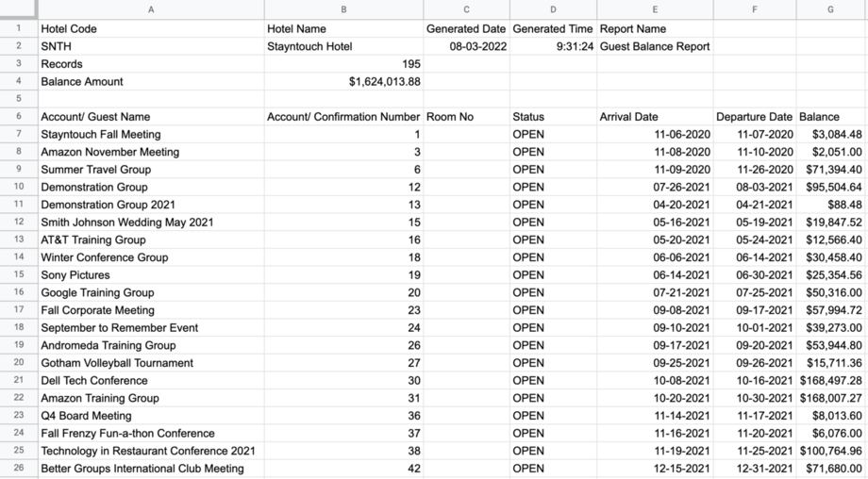Select the 'Gotham Volleyball Tournament' cell
This screenshot has height=479, width=868.
click(x=151, y=363)
